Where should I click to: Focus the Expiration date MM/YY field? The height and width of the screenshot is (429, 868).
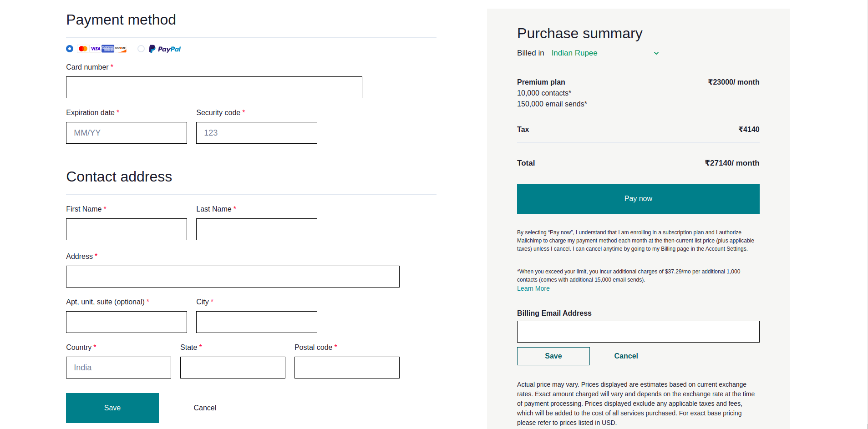(127, 133)
